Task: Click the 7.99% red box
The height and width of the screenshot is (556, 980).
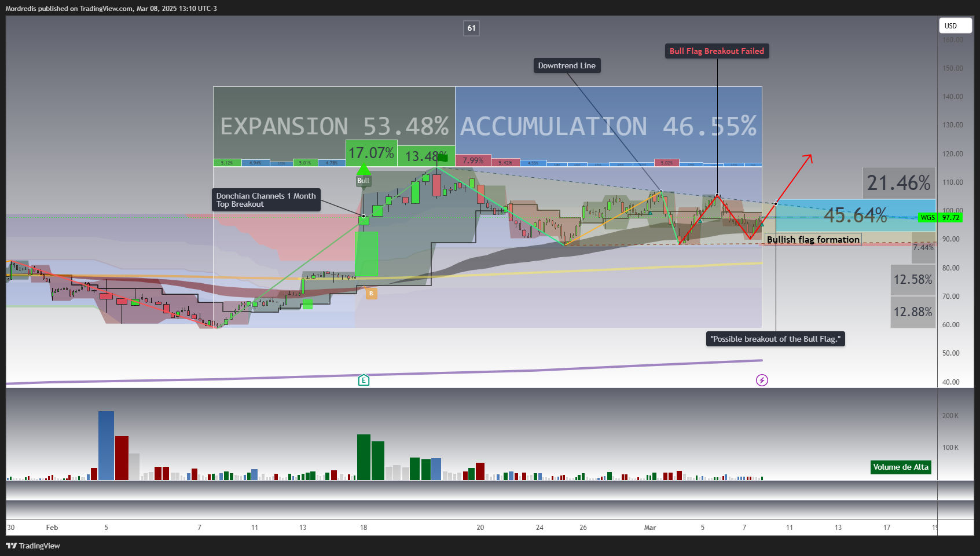Action: [x=473, y=160]
